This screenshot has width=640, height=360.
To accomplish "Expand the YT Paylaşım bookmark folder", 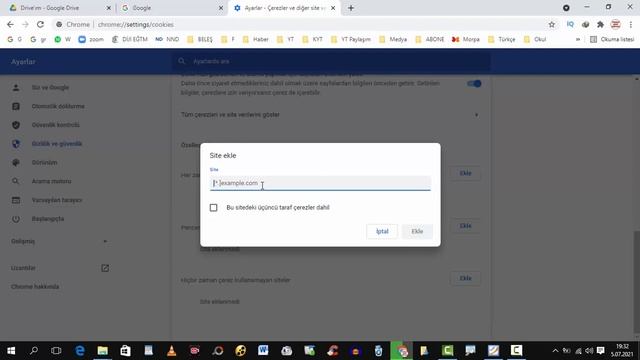I will tap(351, 39).
